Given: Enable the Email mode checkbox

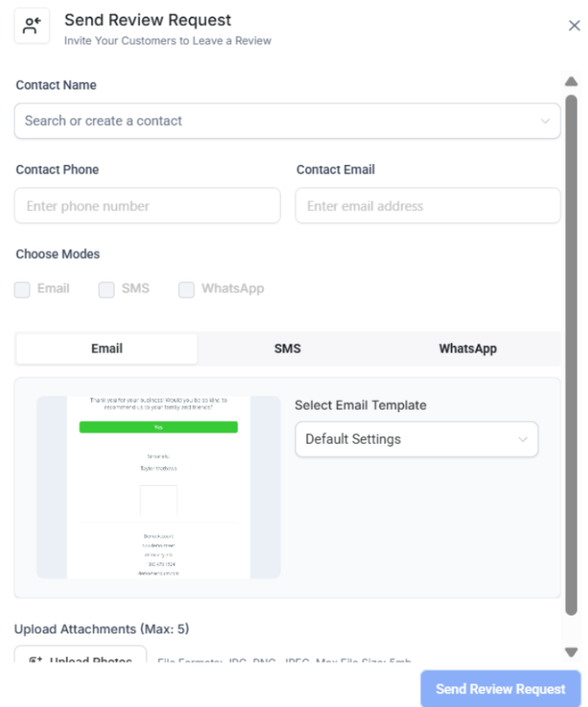Looking at the screenshot, I should [x=23, y=290].
